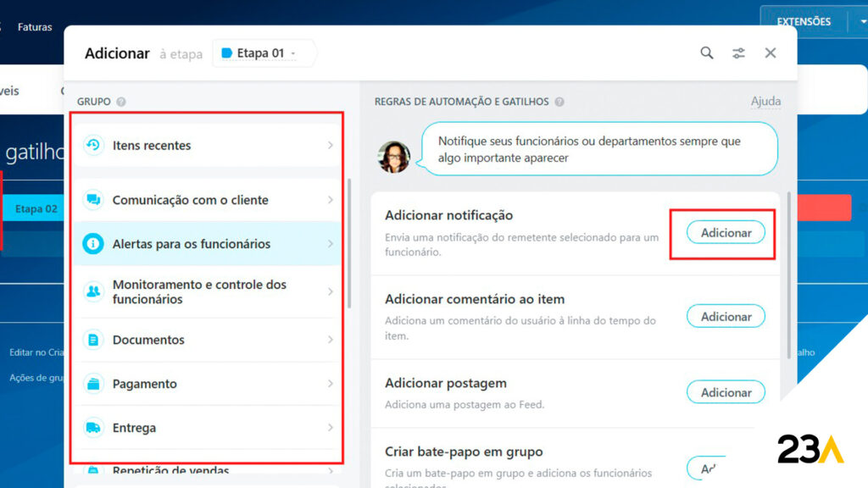Expand Pagamento group with right arrow
The image size is (868, 488).
coord(331,384)
